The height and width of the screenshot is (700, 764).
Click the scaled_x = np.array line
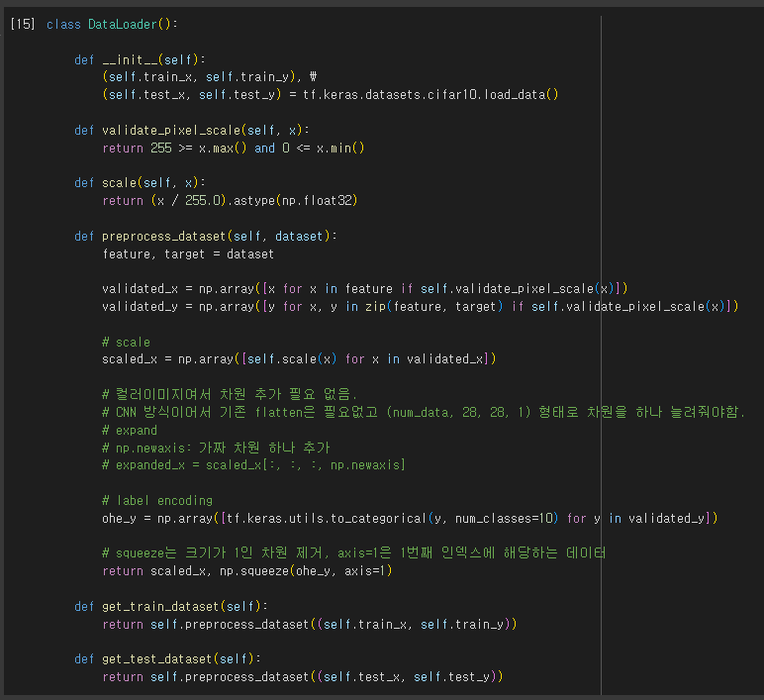click(x=299, y=358)
